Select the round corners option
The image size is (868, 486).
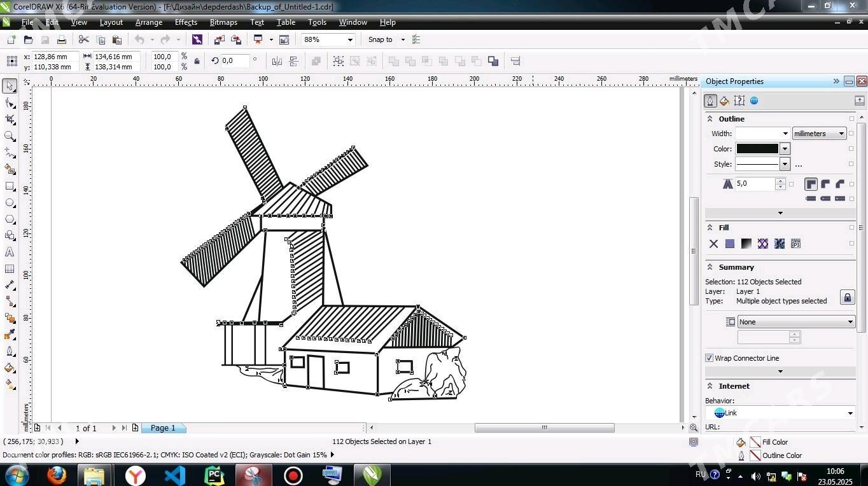coord(825,184)
